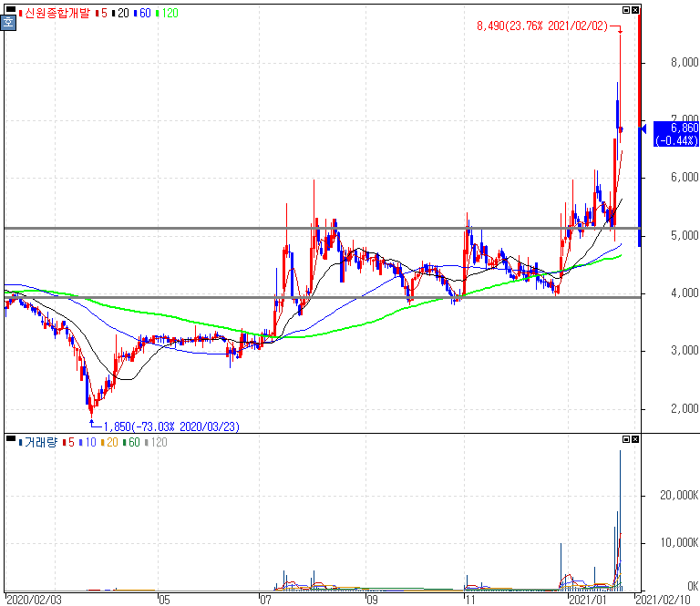Click the 07 month label on the time axis

pos(265,600)
